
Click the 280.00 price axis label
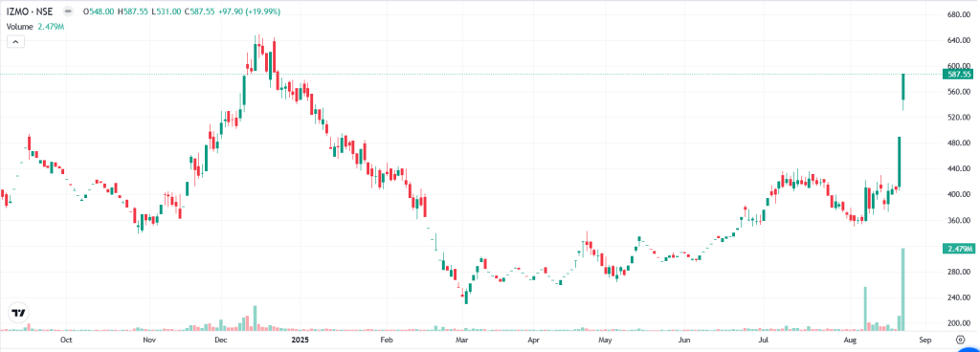(x=959, y=272)
